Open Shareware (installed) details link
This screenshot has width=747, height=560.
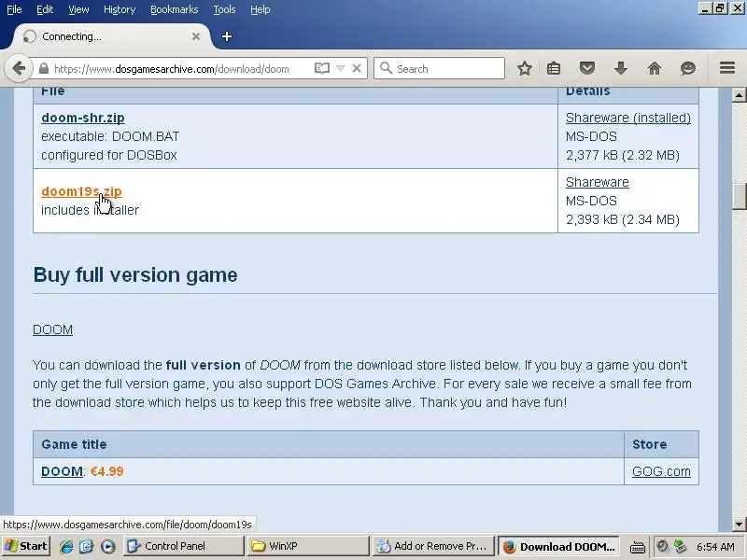coord(627,118)
